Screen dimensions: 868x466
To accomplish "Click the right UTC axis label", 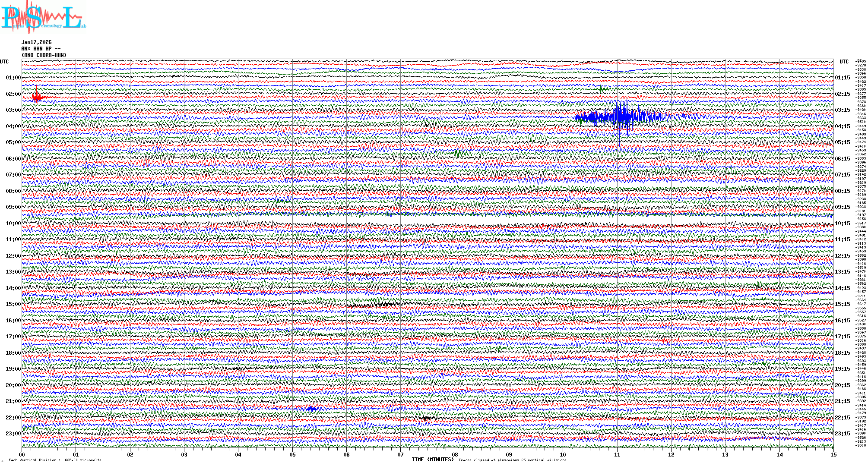I will [x=844, y=62].
